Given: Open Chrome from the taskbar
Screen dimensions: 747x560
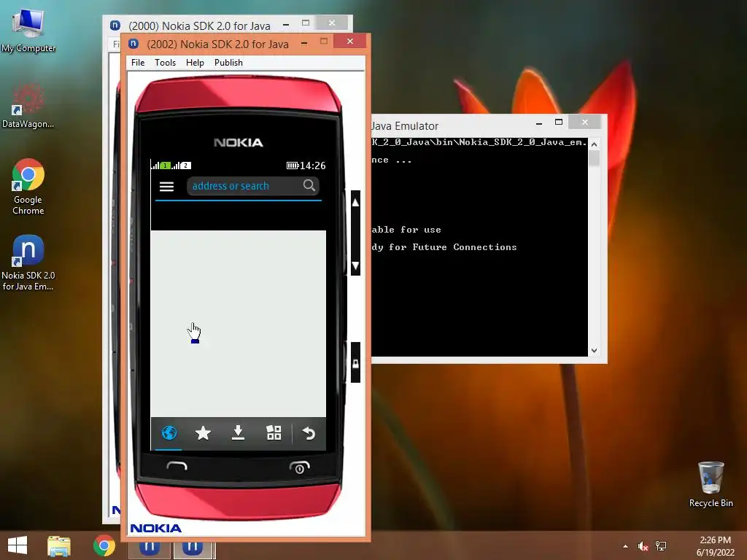Looking at the screenshot, I should [104, 545].
